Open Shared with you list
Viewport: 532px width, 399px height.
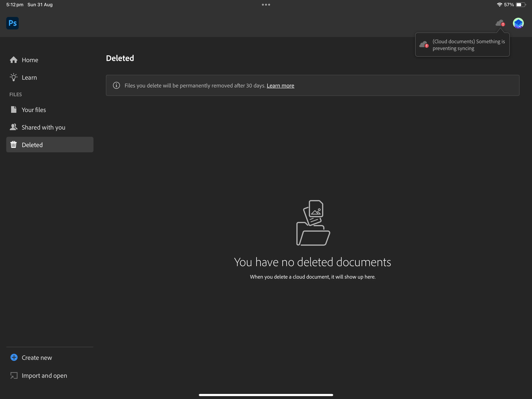[x=43, y=127]
